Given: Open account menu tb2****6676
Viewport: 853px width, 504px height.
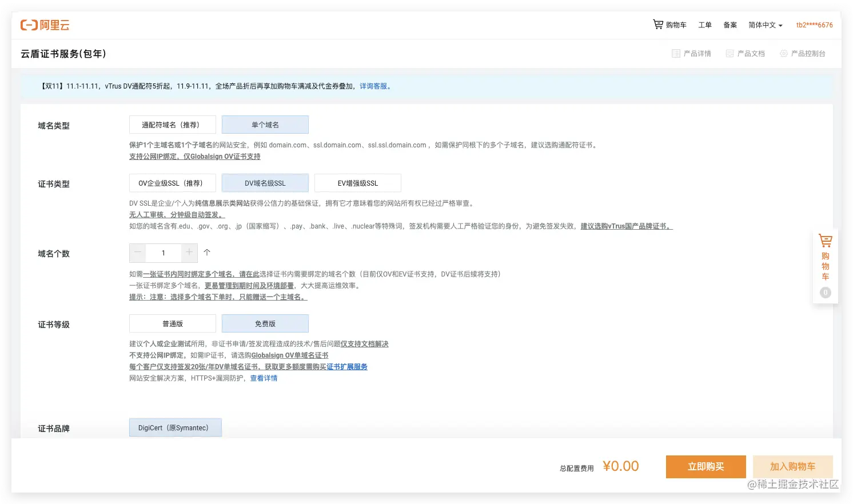Looking at the screenshot, I should (815, 25).
